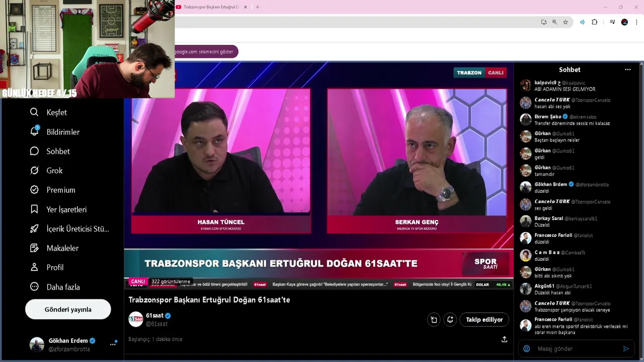This screenshot has width=644, height=362.
Task: Bookmark page with Chrome star icon
Action: [566, 22]
